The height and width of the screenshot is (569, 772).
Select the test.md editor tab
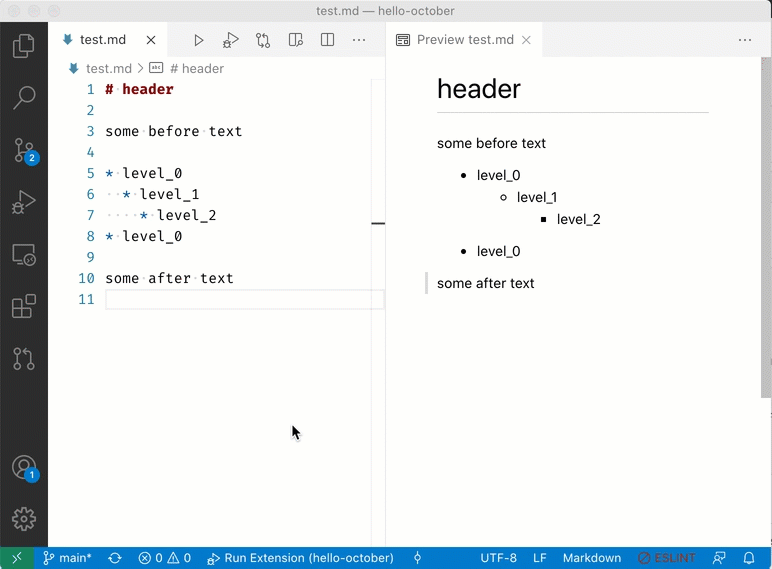[103, 40]
